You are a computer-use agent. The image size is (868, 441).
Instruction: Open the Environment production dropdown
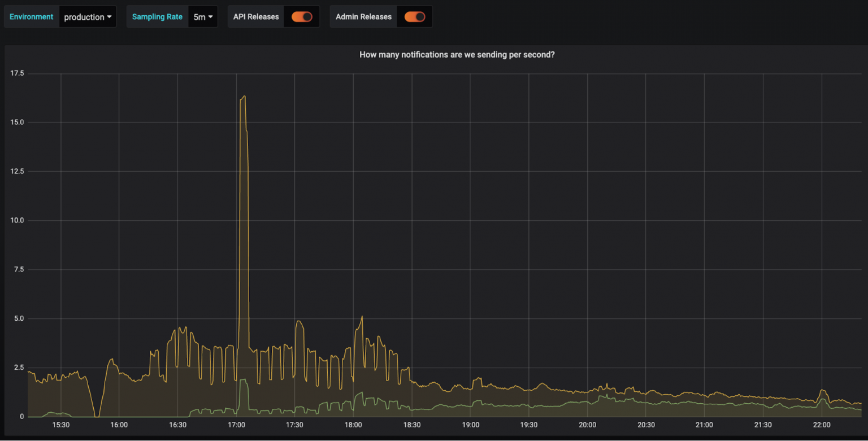click(88, 17)
